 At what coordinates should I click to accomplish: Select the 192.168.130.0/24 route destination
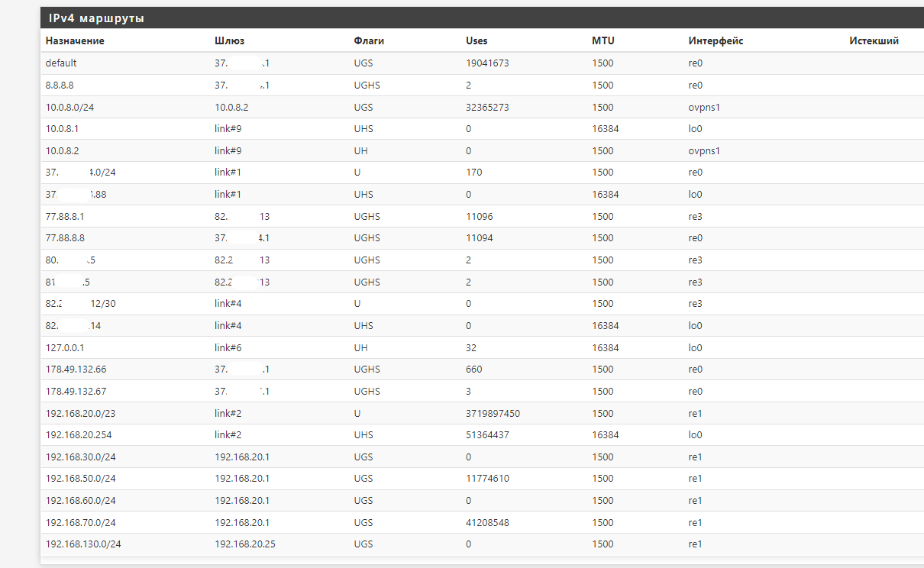tap(83, 544)
